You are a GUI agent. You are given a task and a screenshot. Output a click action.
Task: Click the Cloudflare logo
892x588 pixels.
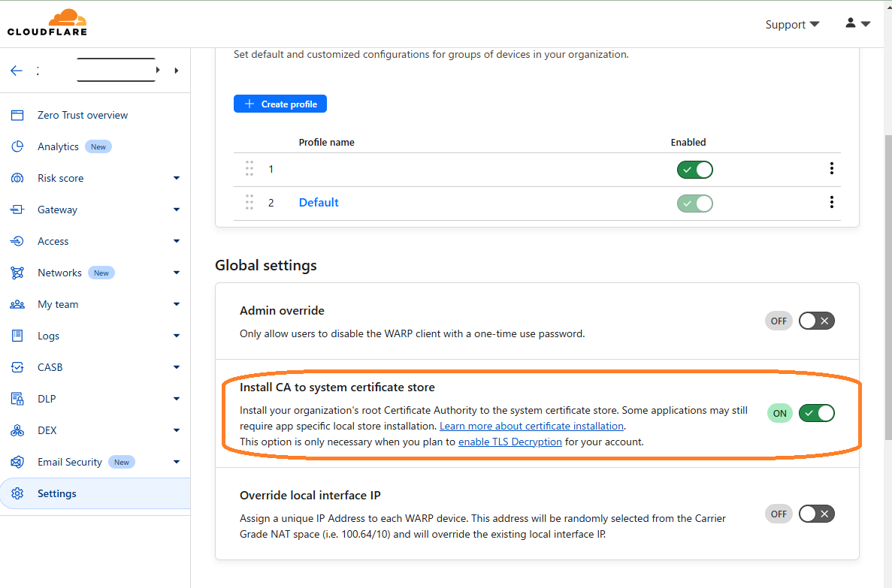[47, 23]
